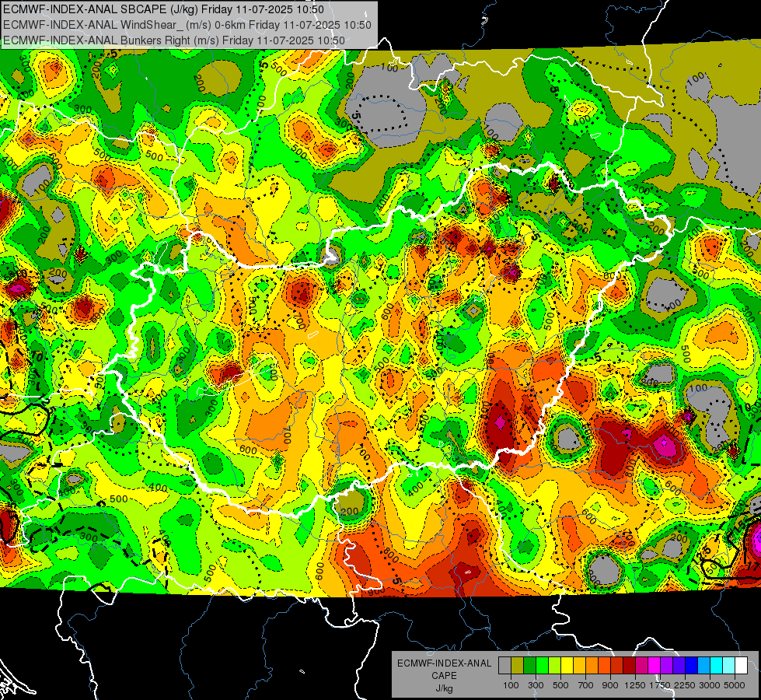Click the orange legend swatch after 700
The width and height of the screenshot is (761, 700).
click(x=592, y=665)
